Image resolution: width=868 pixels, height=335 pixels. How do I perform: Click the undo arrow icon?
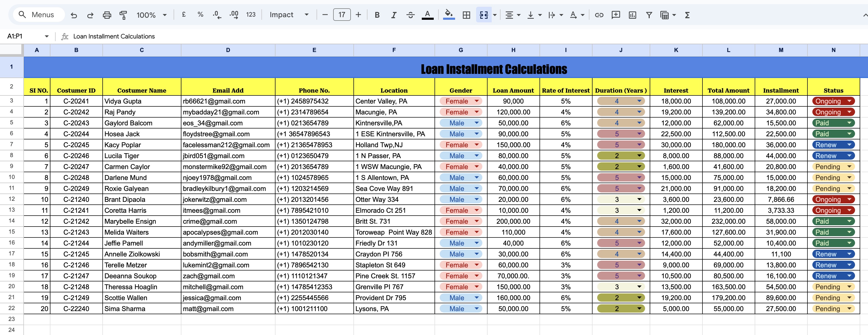tap(74, 15)
